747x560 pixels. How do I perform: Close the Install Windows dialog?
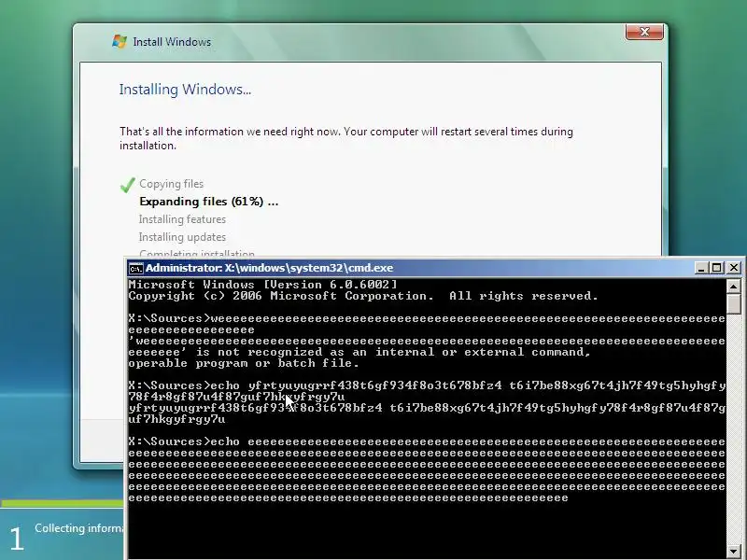pos(644,32)
